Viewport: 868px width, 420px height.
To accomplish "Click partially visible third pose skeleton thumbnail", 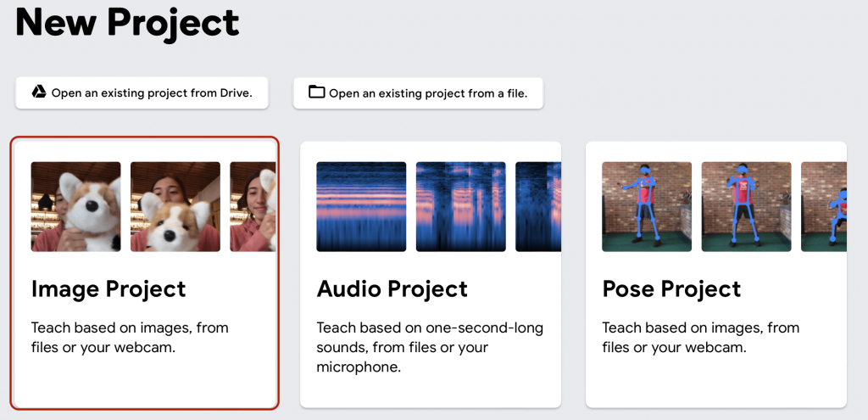I will point(824,207).
